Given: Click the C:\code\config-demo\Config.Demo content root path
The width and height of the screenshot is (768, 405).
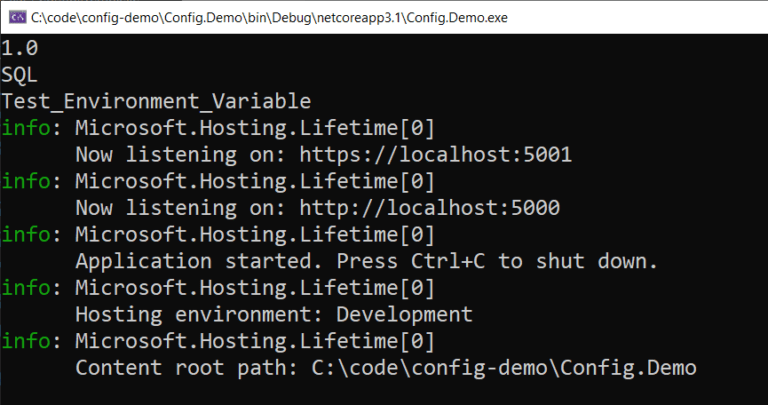Looking at the screenshot, I should click(x=504, y=367).
